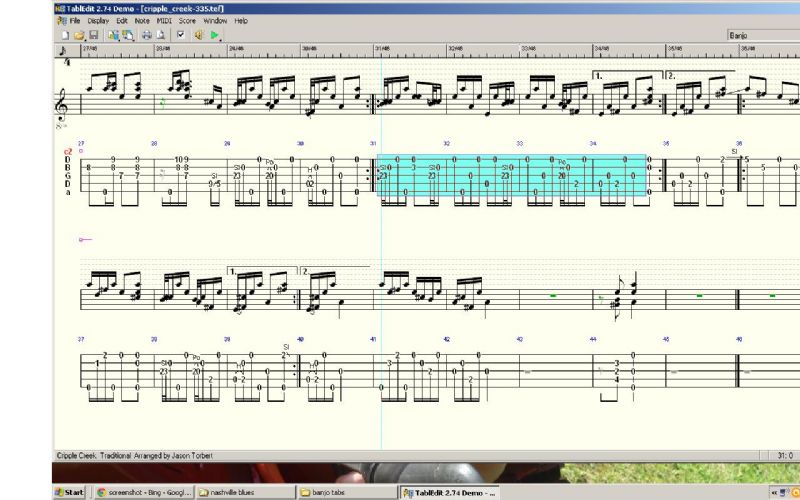The height and width of the screenshot is (500, 800).
Task: Click the Export icon left of Print
Action: pos(128,35)
